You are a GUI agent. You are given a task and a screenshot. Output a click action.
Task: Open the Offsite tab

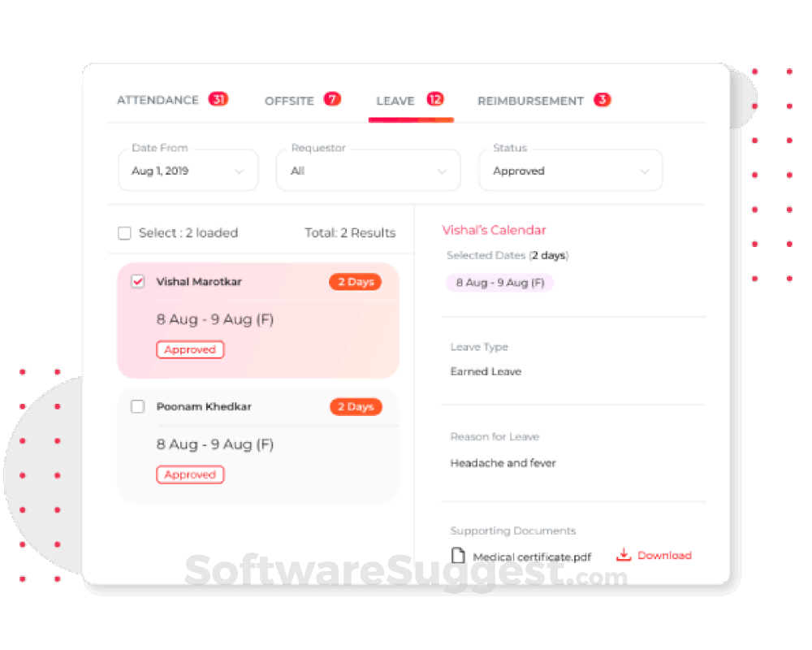[289, 101]
